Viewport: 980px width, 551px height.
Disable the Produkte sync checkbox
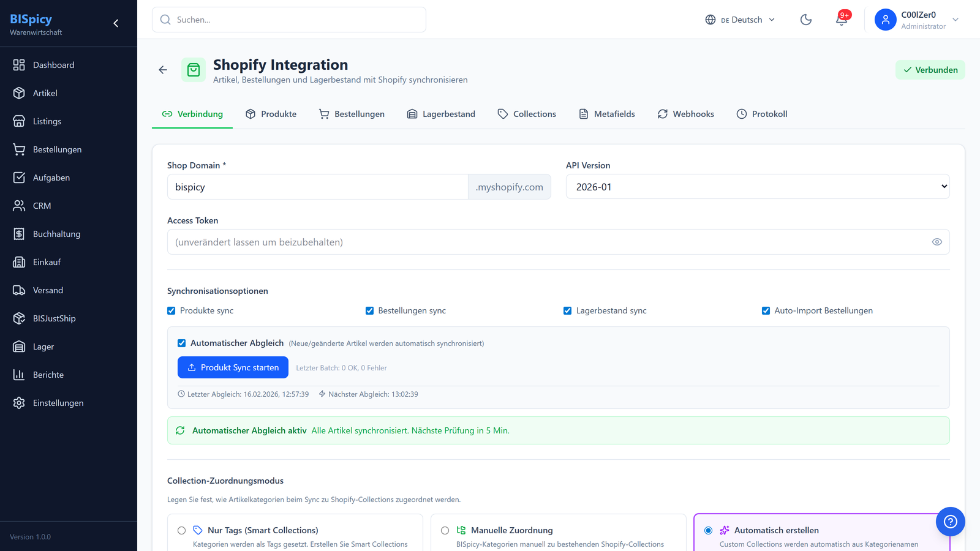click(171, 310)
